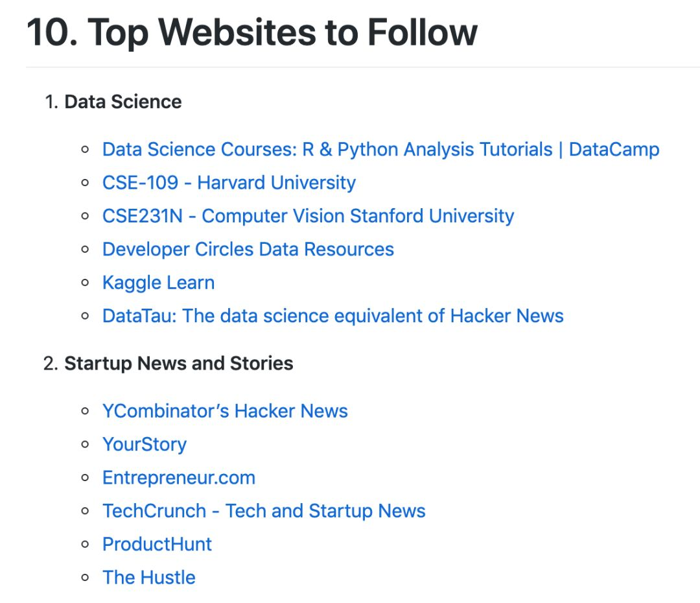
Task: Visit the YourStory link
Action: [x=145, y=444]
